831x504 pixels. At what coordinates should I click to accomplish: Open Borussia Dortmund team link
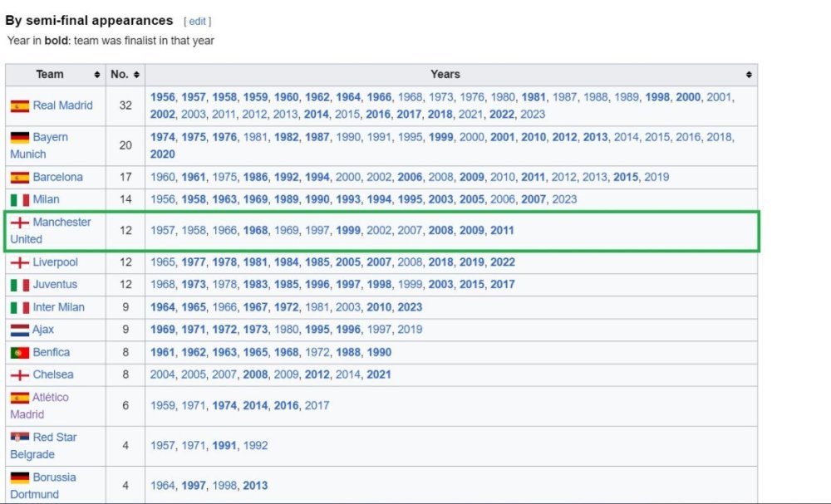[x=54, y=477]
